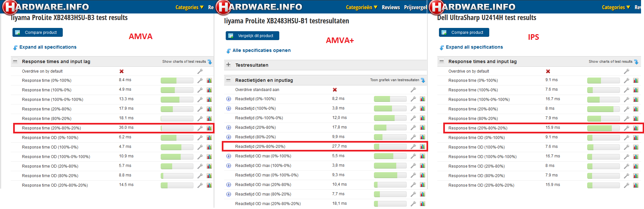Viewport: 644px width, 209px height.
Task: Click Hardware.Info logo in Dell panel
Action: (472, 7)
